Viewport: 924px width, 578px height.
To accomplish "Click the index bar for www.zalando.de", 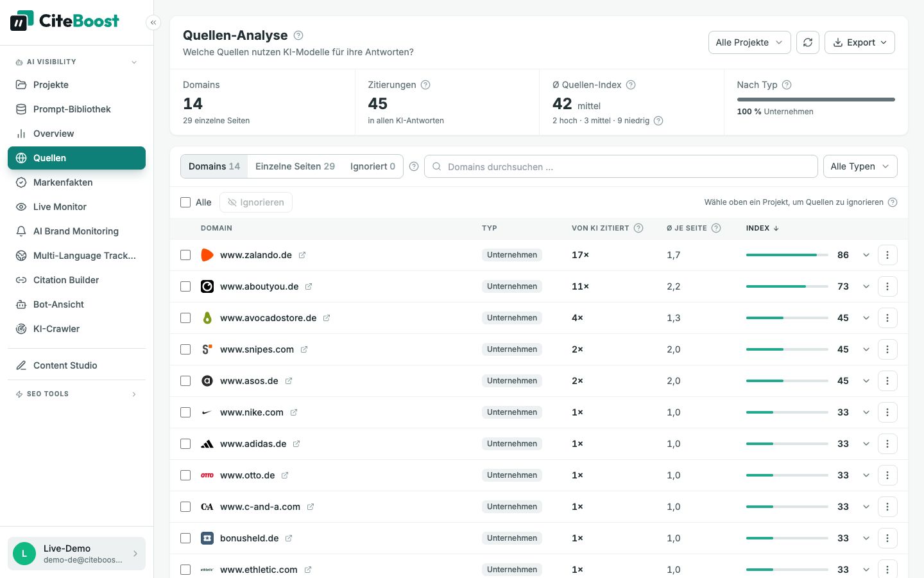I will tap(787, 255).
